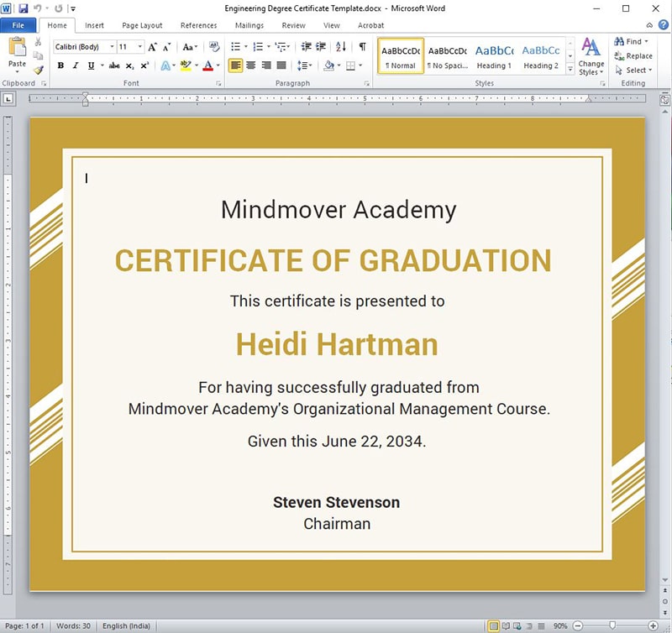The height and width of the screenshot is (633, 672).
Task: Click the Format Painter brush icon
Action: [39, 71]
